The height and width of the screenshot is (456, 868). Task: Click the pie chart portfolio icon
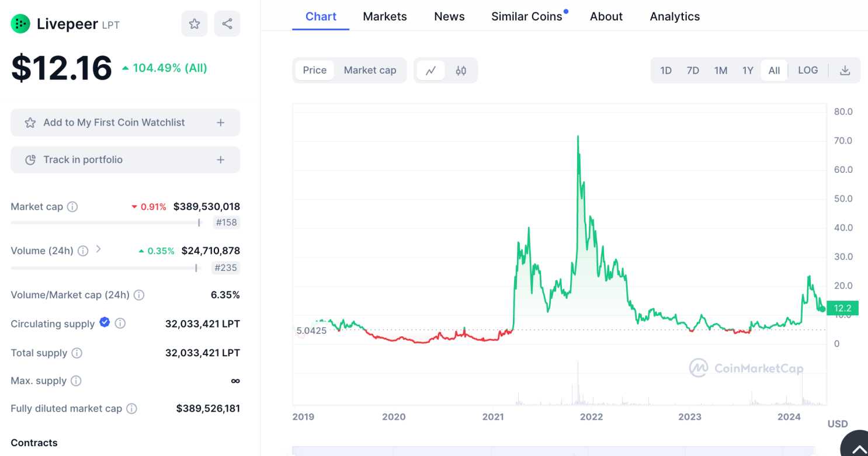coord(30,160)
